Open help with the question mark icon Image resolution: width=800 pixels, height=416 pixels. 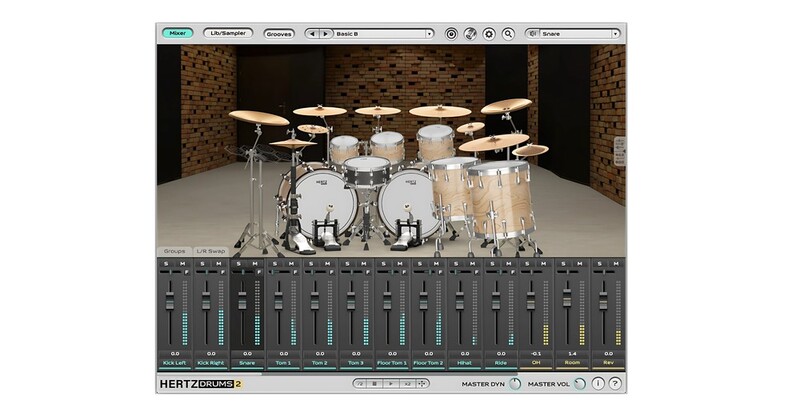[x=615, y=383]
